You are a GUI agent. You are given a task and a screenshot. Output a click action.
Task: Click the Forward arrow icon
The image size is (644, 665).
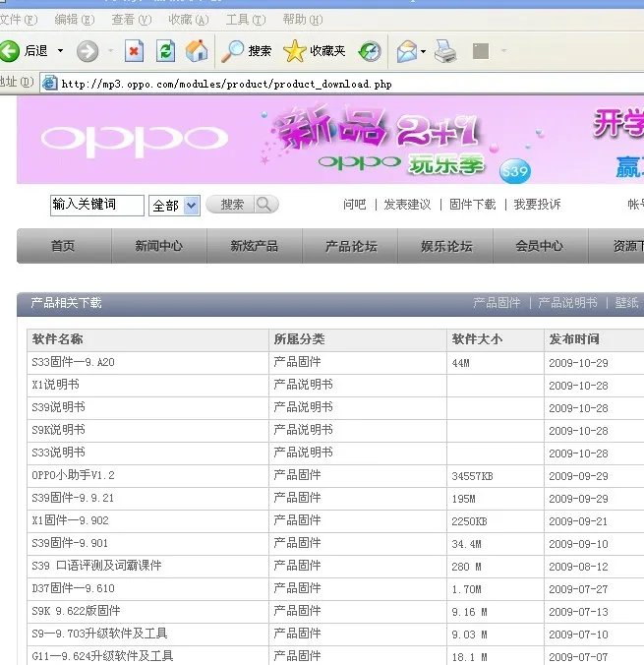click(x=88, y=51)
